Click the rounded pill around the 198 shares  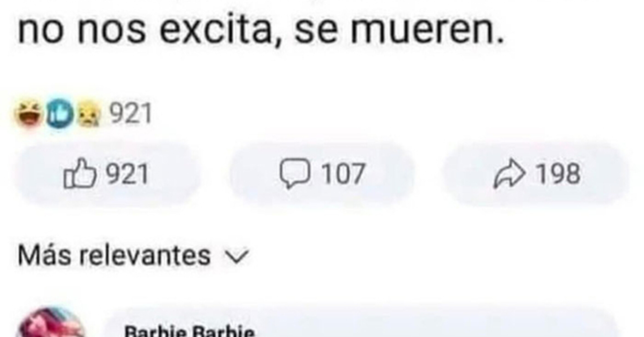tap(536, 174)
